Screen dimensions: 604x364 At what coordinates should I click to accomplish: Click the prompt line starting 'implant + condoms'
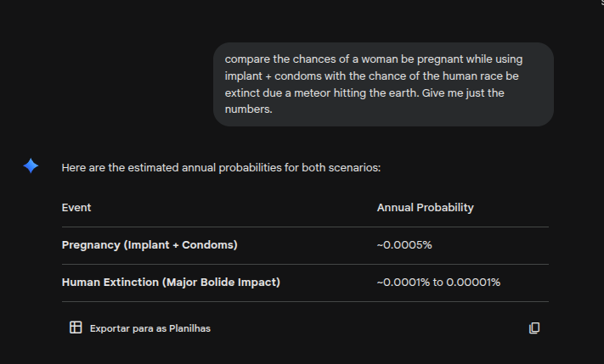372,76
